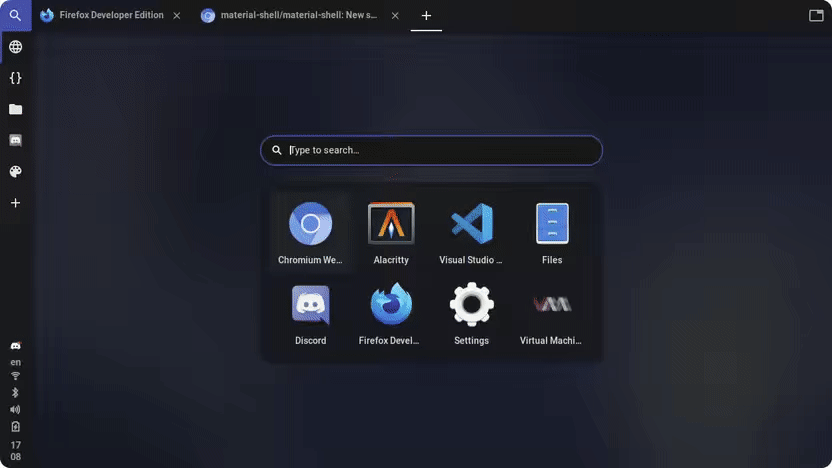Viewport: 832px width, 468px height.
Task: Open the 17 08 clock in sidebar
Action: tap(15, 451)
